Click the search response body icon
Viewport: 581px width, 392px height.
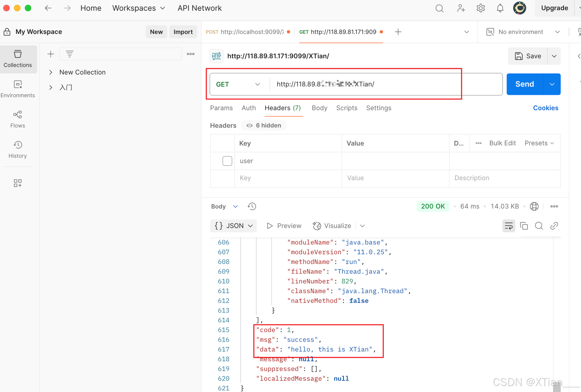point(539,226)
